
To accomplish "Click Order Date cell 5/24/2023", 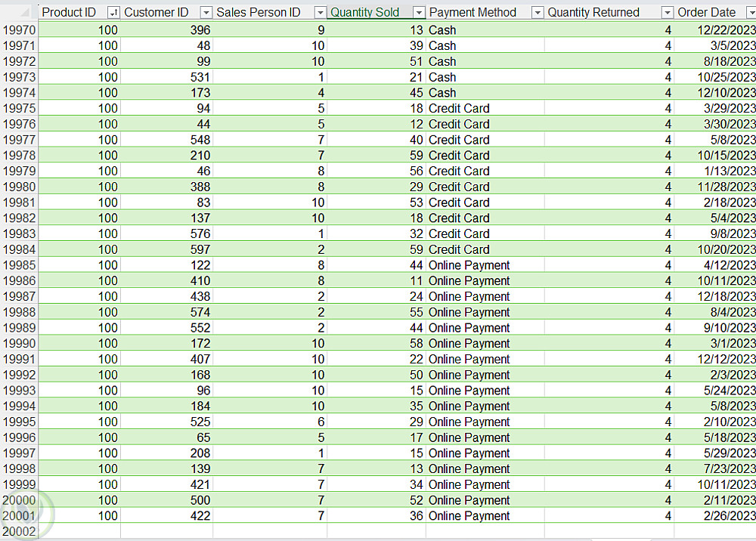I will click(715, 391).
